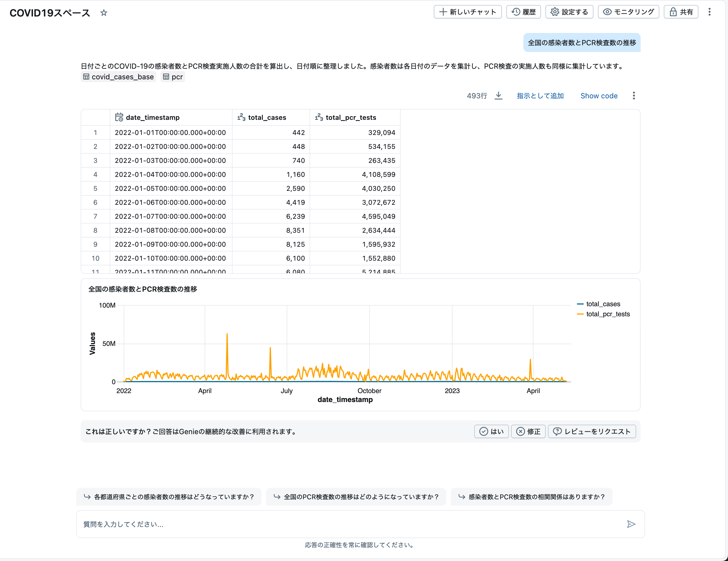This screenshot has width=728, height=561.
Task: Start a 新しいチャット conversation
Action: 467,12
